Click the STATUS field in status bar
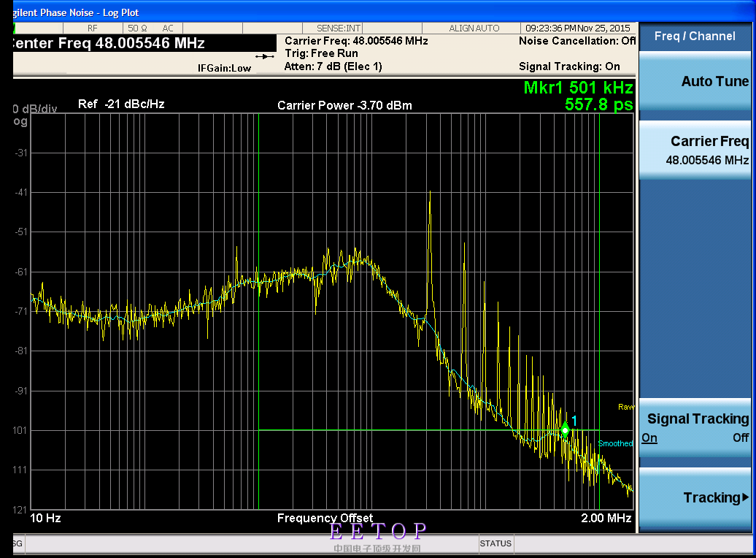This screenshot has height=558, width=756. 495,543
